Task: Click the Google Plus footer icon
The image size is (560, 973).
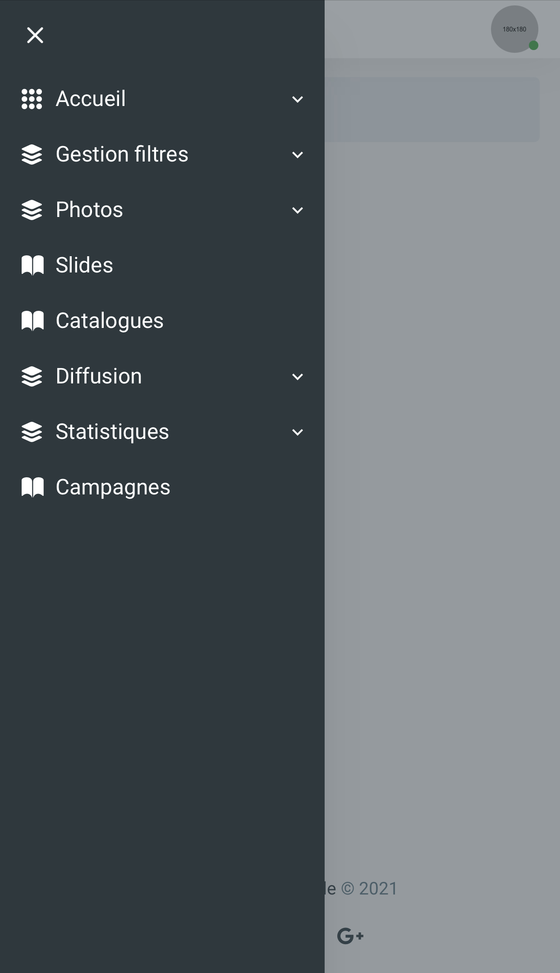Action: (x=350, y=936)
